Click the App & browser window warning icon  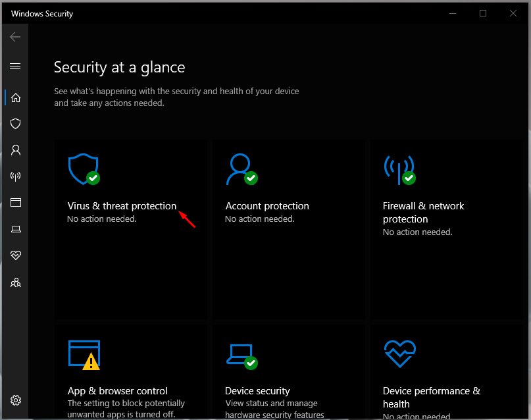pos(84,354)
